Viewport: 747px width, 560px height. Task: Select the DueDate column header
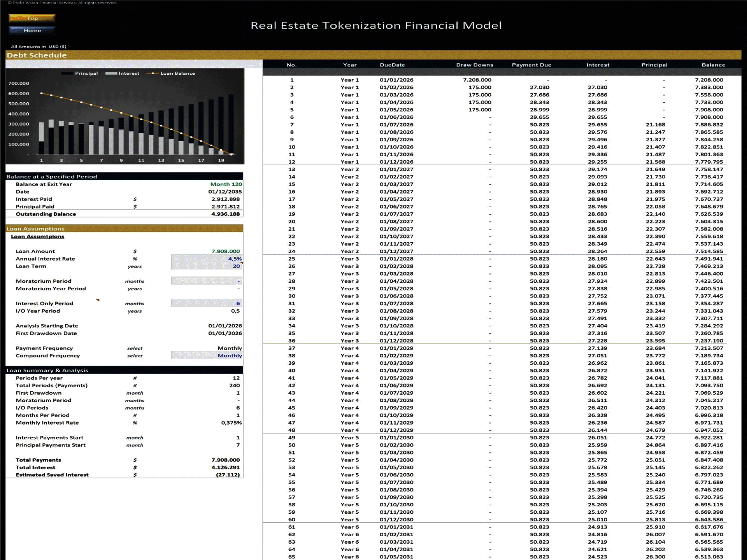[392, 65]
